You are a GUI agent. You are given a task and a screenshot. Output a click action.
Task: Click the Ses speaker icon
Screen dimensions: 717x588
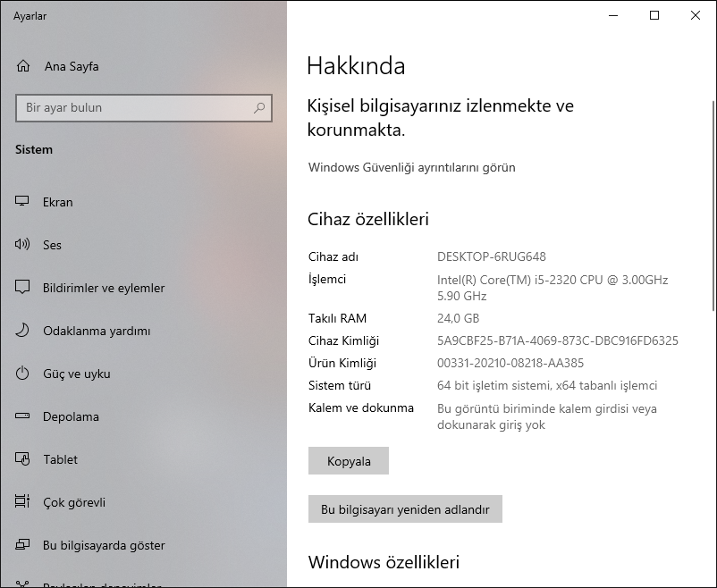22,244
